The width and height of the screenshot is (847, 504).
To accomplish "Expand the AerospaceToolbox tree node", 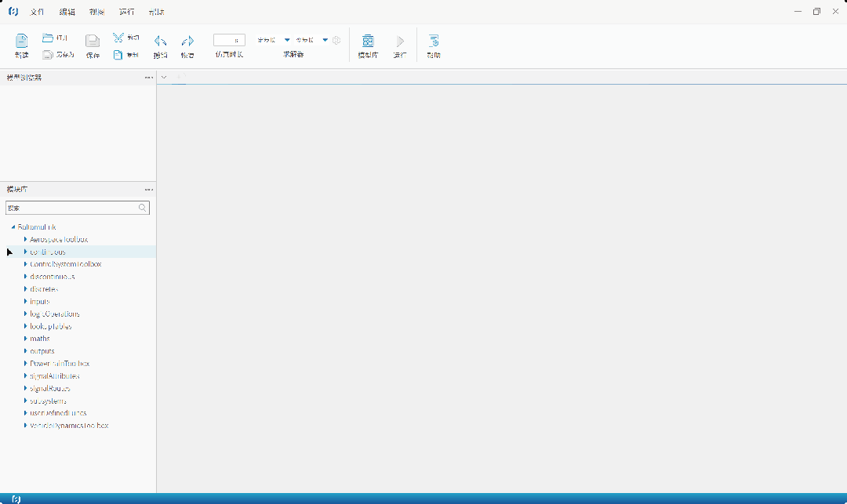I will point(25,239).
